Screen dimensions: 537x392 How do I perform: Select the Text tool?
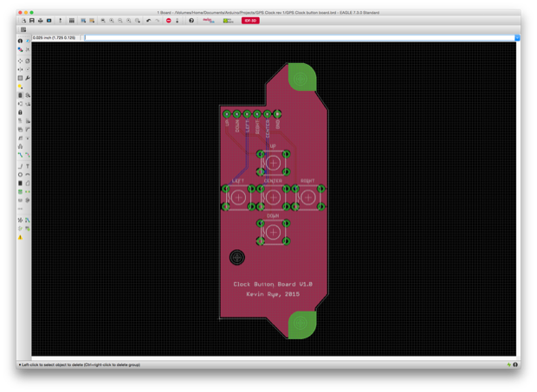[28, 166]
